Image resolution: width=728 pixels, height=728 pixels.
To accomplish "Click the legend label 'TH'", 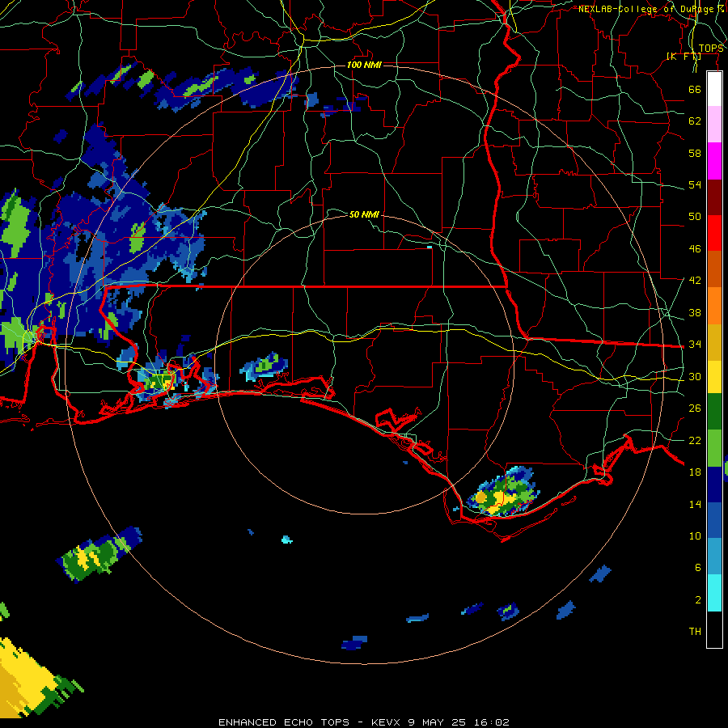I will 695,631.
